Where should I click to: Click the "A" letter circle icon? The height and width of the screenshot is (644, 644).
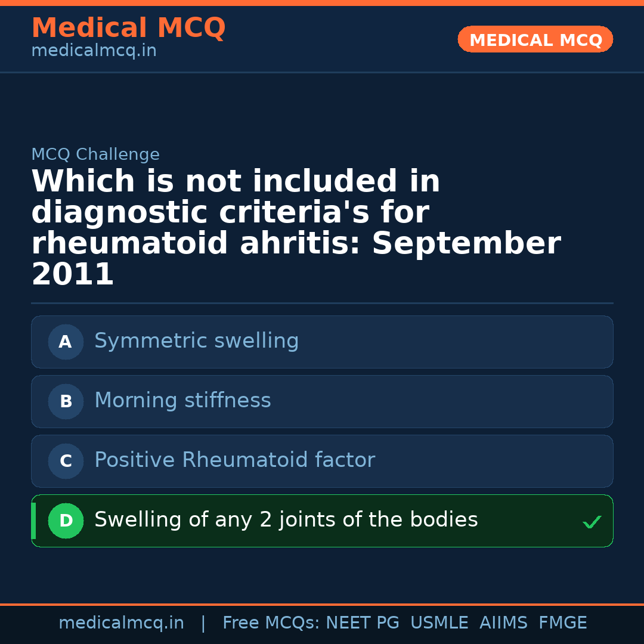point(66,342)
